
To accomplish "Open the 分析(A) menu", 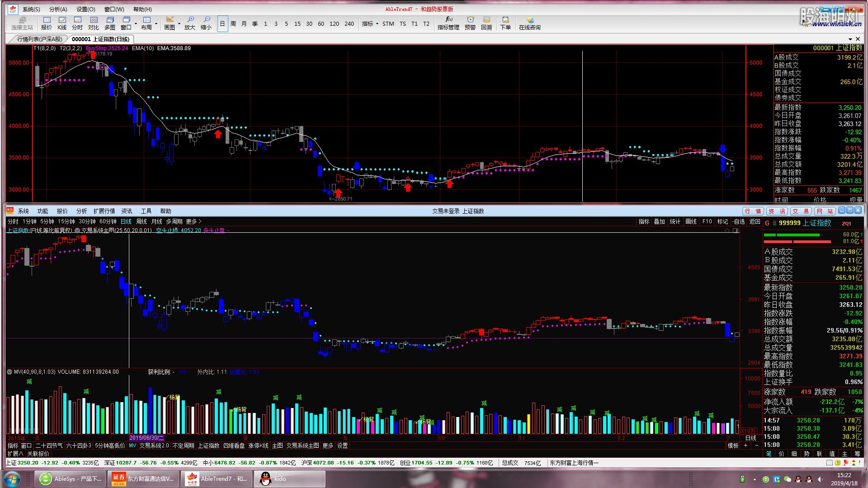I will pyautogui.click(x=58, y=9).
